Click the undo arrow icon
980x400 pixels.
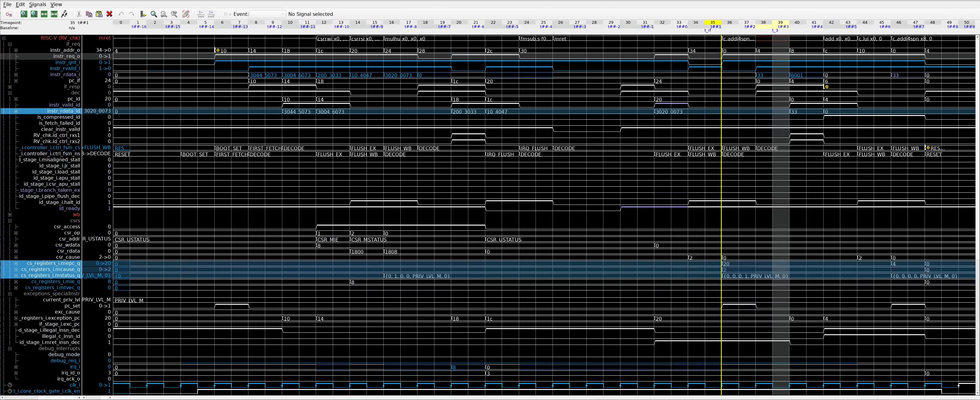tap(121, 14)
